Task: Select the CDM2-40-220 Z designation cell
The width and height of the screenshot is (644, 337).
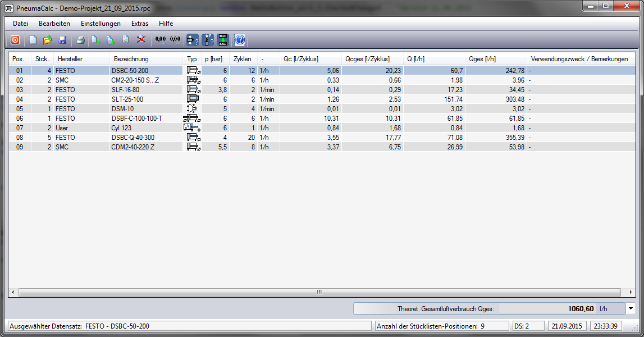Action: [146, 147]
